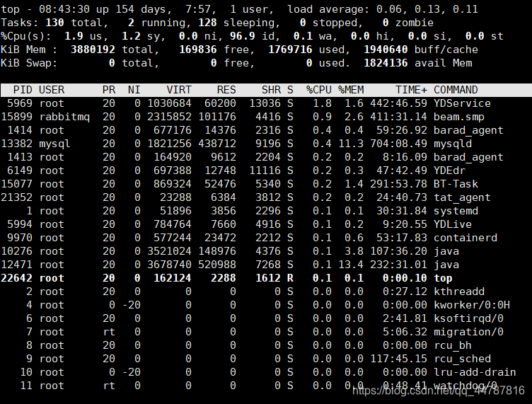Viewport: 532px width, 404px height.
Task: Select the 128 sleeping tasks count
Action: (208, 23)
